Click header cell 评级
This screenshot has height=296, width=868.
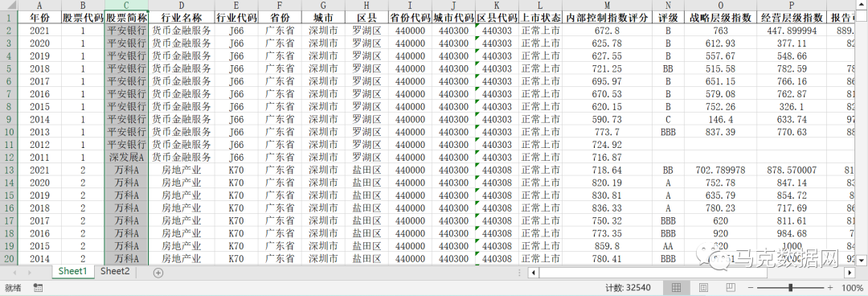[668, 17]
